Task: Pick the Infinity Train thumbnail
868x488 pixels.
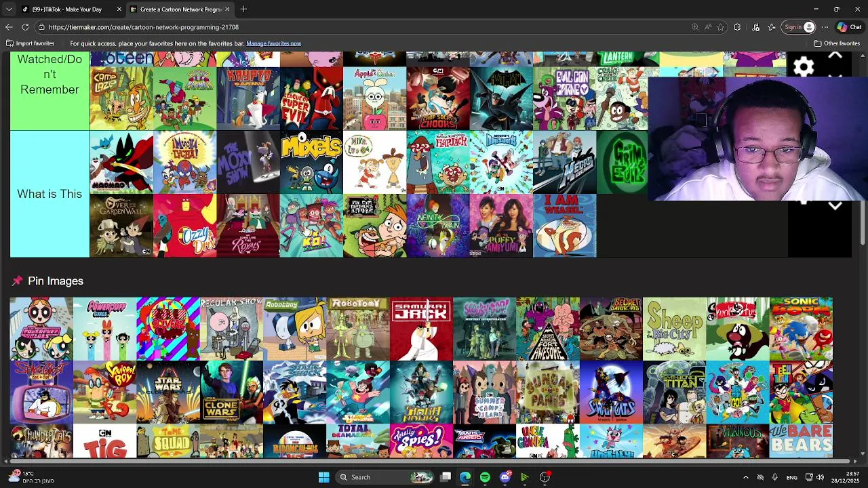Action: (x=438, y=226)
